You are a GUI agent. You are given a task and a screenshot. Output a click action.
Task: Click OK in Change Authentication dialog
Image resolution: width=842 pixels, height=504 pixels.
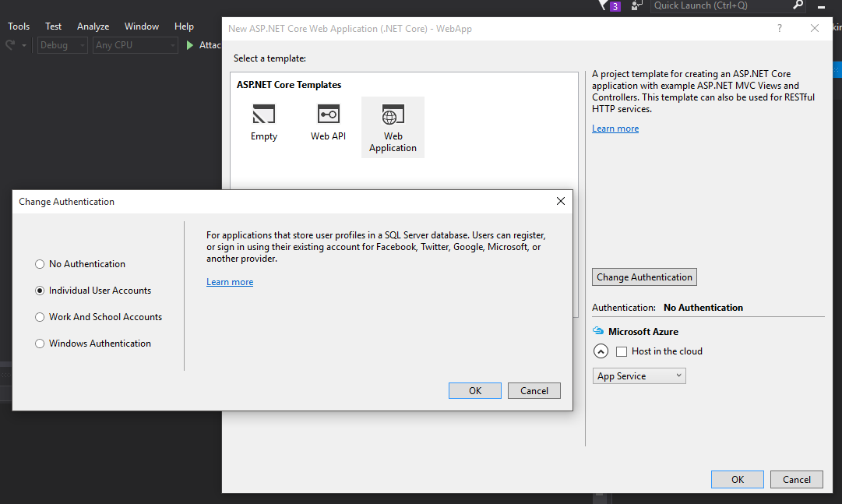pos(475,390)
